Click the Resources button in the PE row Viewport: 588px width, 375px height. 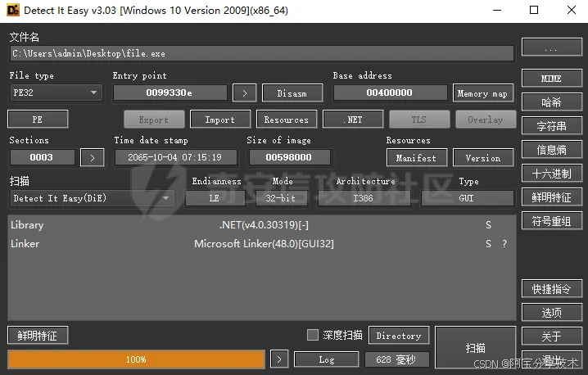pyautogui.click(x=287, y=120)
